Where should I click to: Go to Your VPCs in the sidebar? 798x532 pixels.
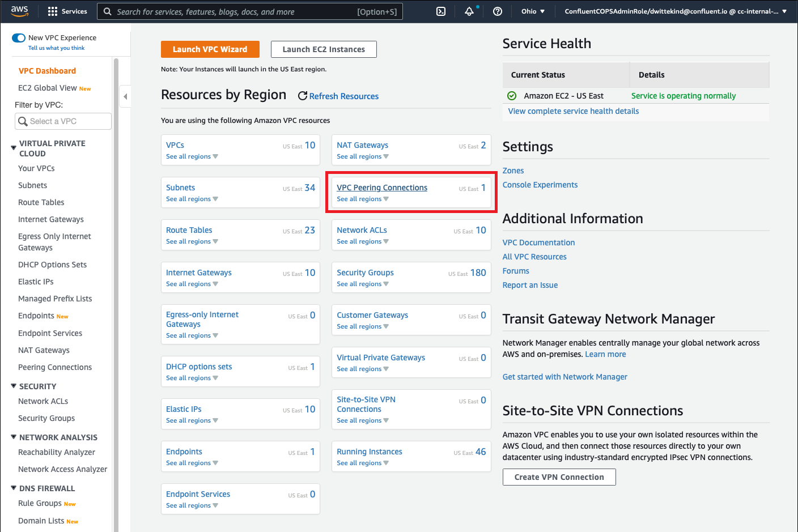(36, 168)
